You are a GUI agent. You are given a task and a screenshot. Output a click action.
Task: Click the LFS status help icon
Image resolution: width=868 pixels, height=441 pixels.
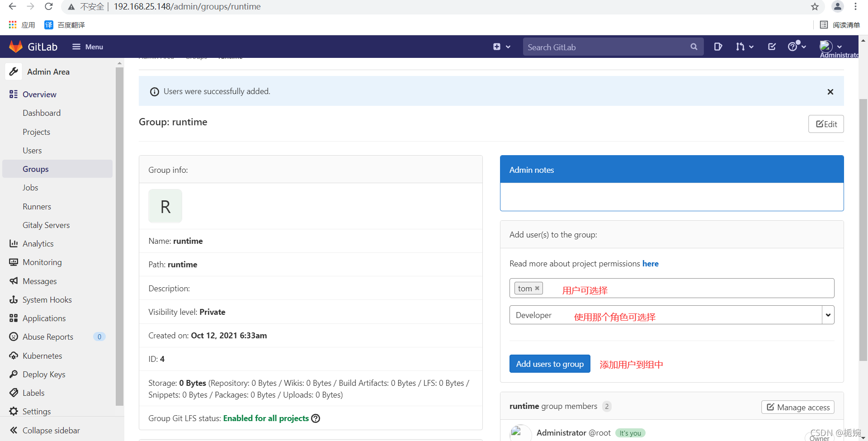pyautogui.click(x=316, y=418)
